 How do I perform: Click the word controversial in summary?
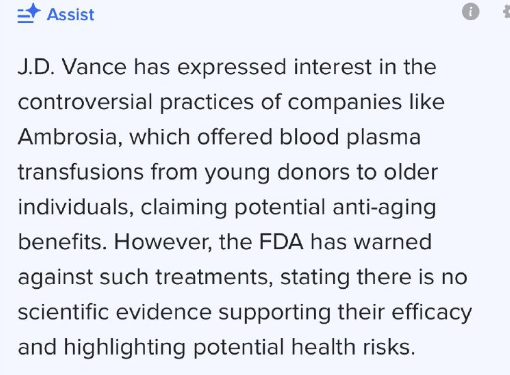(x=85, y=102)
